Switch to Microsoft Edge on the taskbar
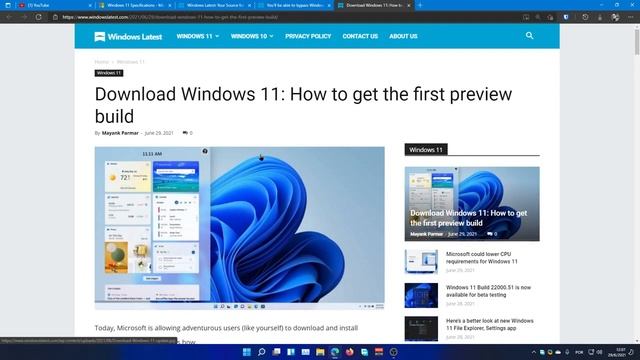Screen dimensions: 640x360 point(335,352)
